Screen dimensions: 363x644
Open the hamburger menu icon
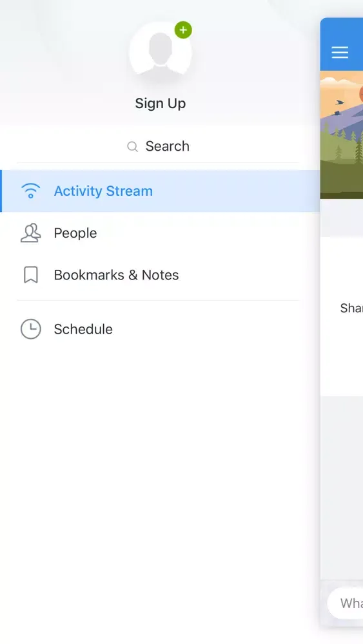point(340,52)
